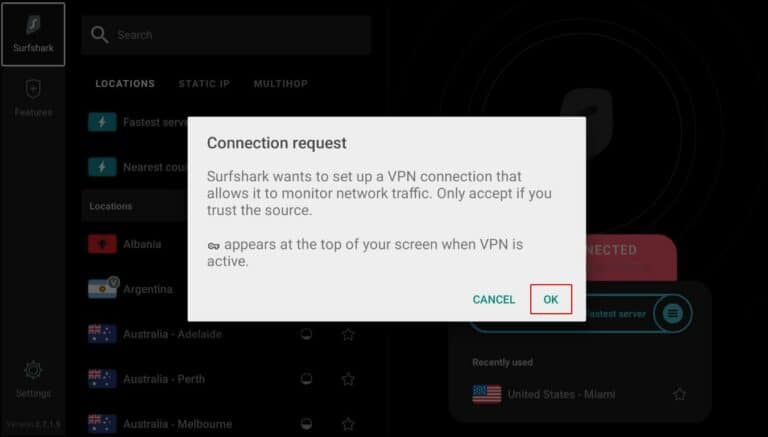The width and height of the screenshot is (768, 437).
Task: Switch to the Static IP tab
Action: coord(204,84)
